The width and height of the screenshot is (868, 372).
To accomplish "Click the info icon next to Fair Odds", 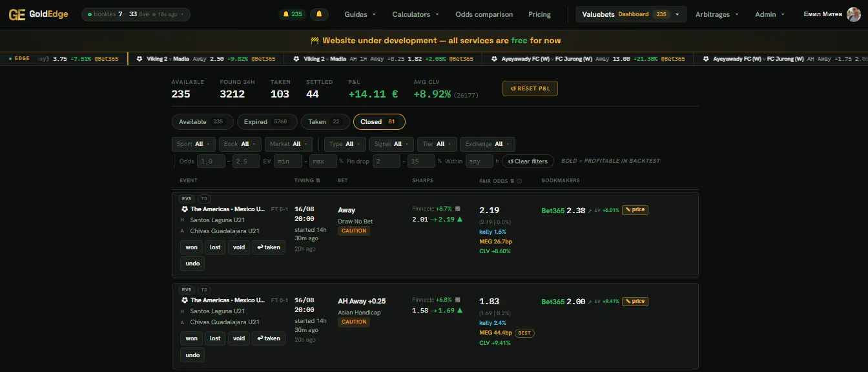I will [x=519, y=181].
